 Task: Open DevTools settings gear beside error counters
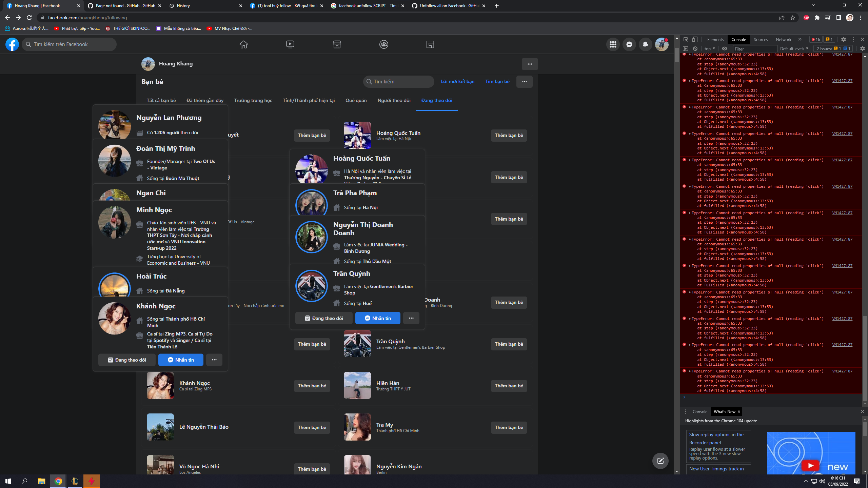pos(844,39)
